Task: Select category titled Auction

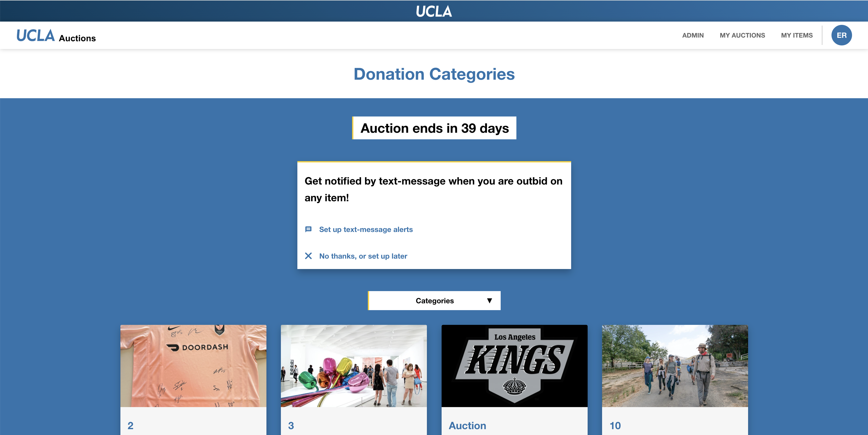Action: (467, 426)
